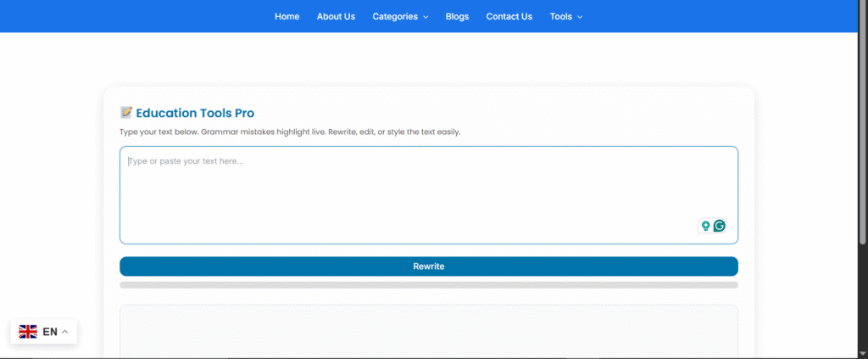Open the Tools dropdown menu
Screen dimensions: 868x359
pyautogui.click(x=560, y=16)
